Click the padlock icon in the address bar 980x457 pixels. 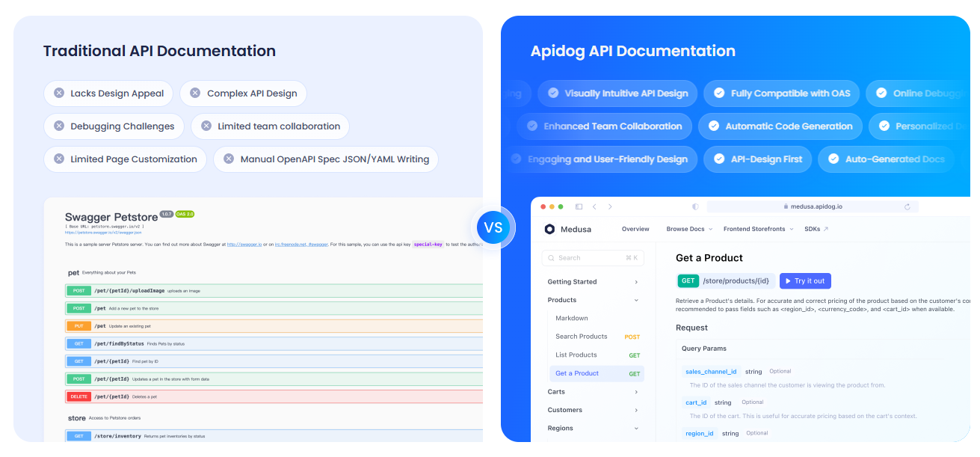click(x=786, y=206)
